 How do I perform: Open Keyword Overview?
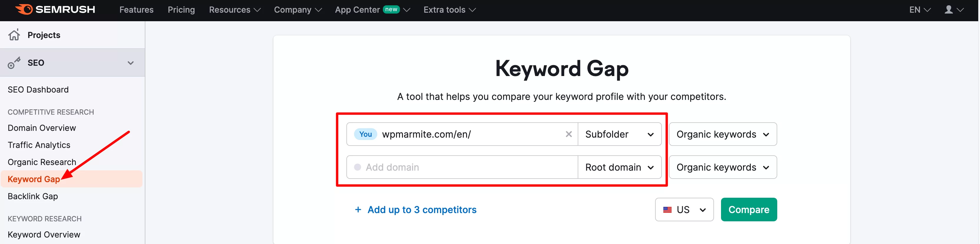pyautogui.click(x=44, y=235)
